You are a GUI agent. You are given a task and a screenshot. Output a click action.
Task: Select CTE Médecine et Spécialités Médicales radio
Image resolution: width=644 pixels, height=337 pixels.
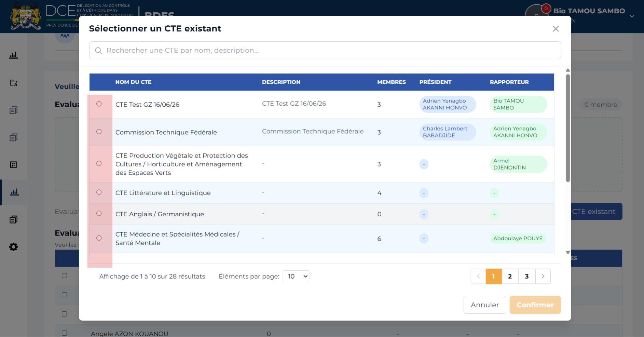tap(99, 238)
